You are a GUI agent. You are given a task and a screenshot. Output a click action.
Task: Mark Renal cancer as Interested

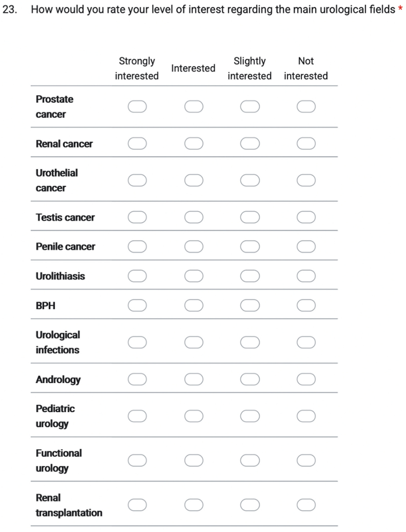194,143
